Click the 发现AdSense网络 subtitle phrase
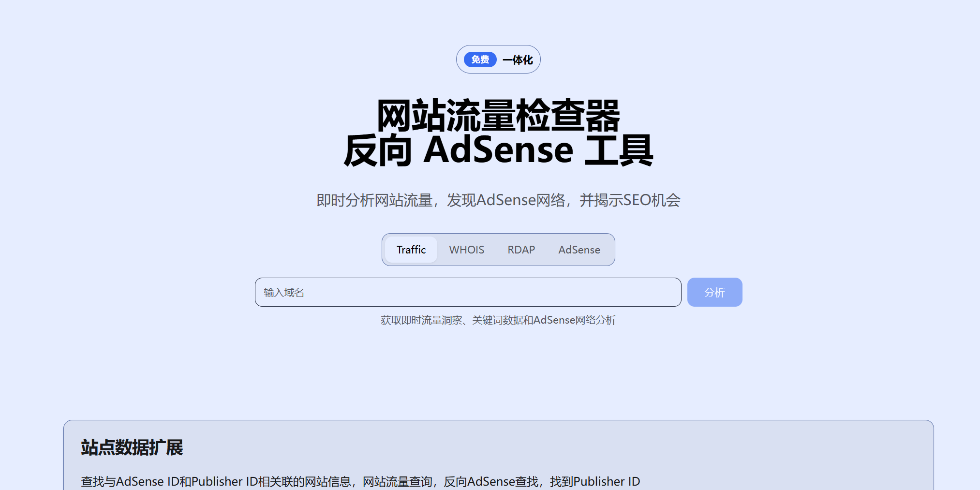The height and width of the screenshot is (490, 980). [x=506, y=200]
